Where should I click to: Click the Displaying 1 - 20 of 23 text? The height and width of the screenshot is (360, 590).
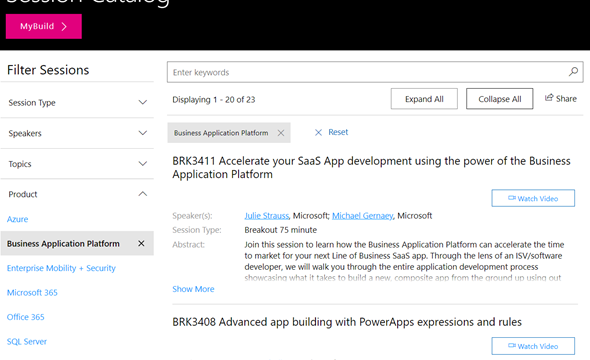[x=214, y=100]
